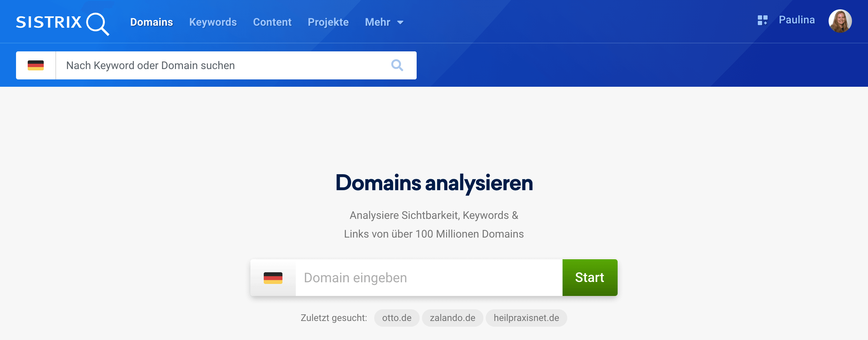Click the 'Domains analysieren' heading

pos(434,183)
